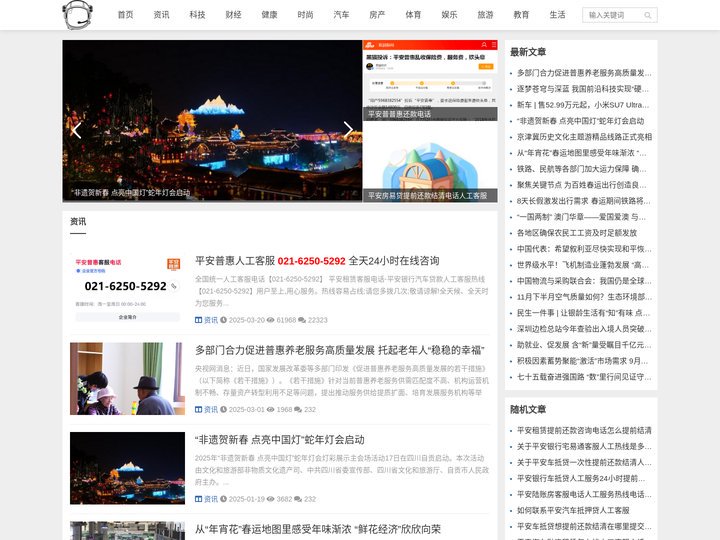Open article 多部门合力促进普惠养老服务高质量发展
Screen dimensions: 720x540
[x=340, y=350]
